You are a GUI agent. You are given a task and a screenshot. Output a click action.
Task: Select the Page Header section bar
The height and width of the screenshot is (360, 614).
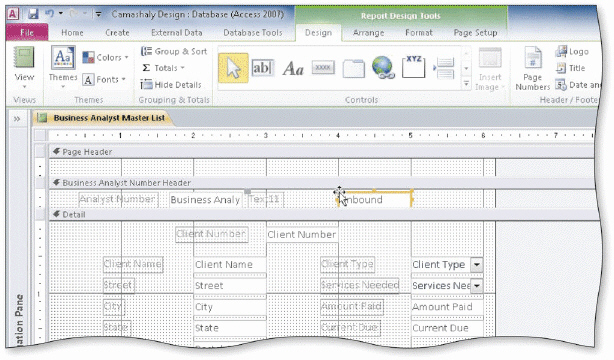(321, 152)
